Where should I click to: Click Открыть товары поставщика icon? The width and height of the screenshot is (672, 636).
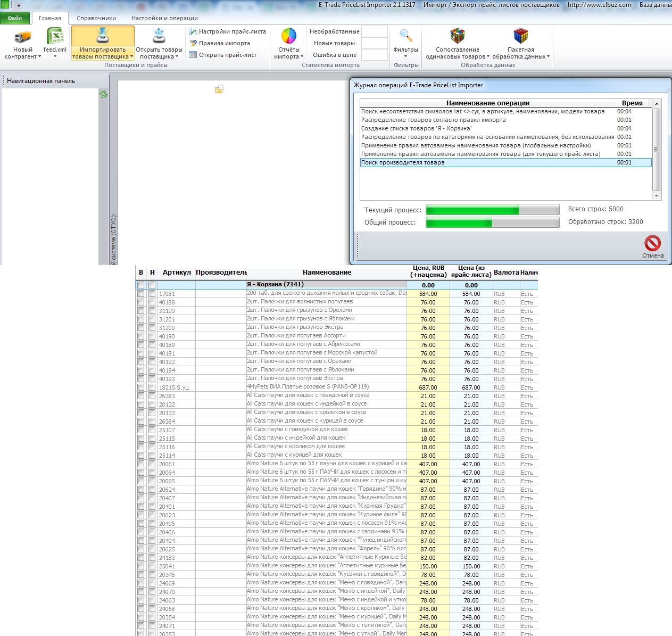click(159, 36)
